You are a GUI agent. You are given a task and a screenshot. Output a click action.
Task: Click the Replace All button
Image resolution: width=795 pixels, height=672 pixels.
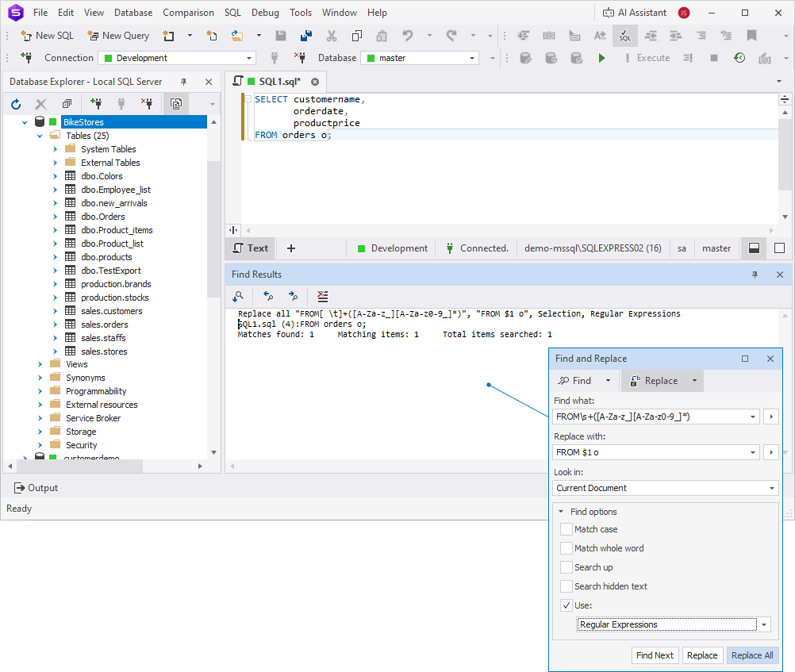coord(751,655)
